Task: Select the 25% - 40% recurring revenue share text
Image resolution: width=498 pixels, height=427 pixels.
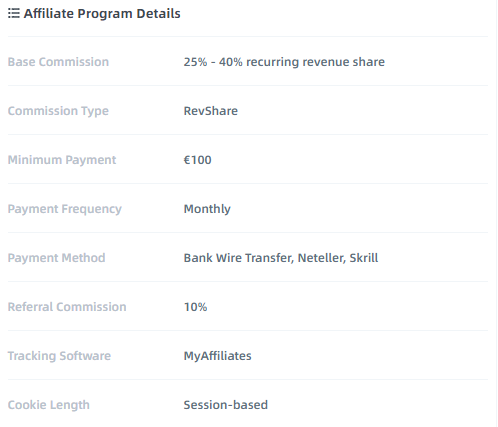Action: tap(284, 62)
